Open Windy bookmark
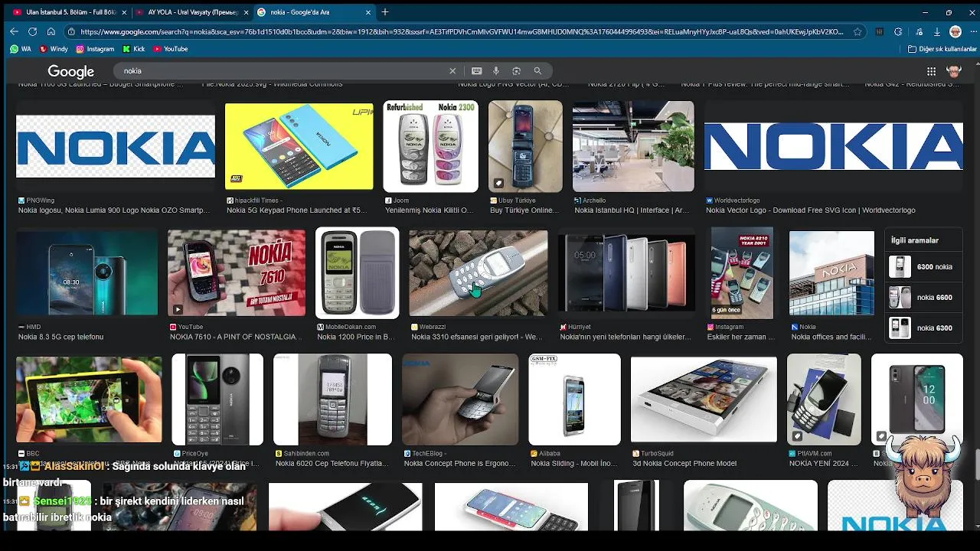Viewport: 980px width, 551px height. click(x=54, y=49)
